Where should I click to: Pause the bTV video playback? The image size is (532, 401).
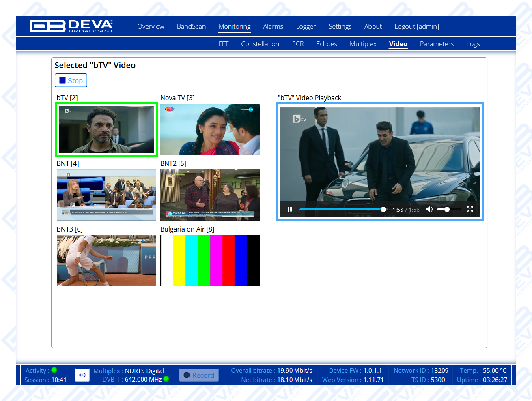pos(290,209)
